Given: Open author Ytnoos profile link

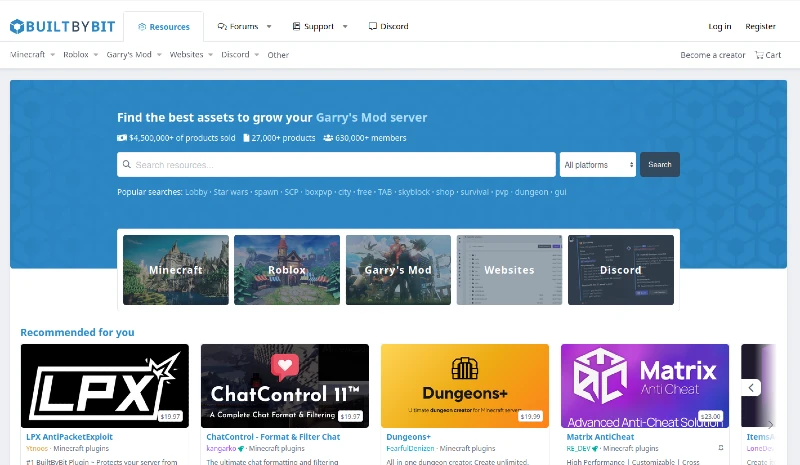Looking at the screenshot, I should pyautogui.click(x=37, y=448).
